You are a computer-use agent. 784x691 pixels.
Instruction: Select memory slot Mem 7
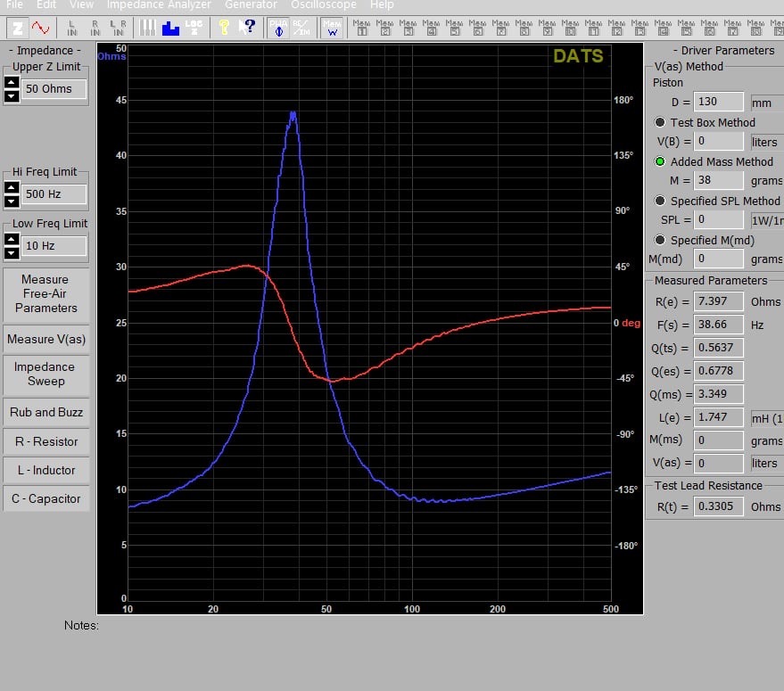pyautogui.click(x=500, y=28)
